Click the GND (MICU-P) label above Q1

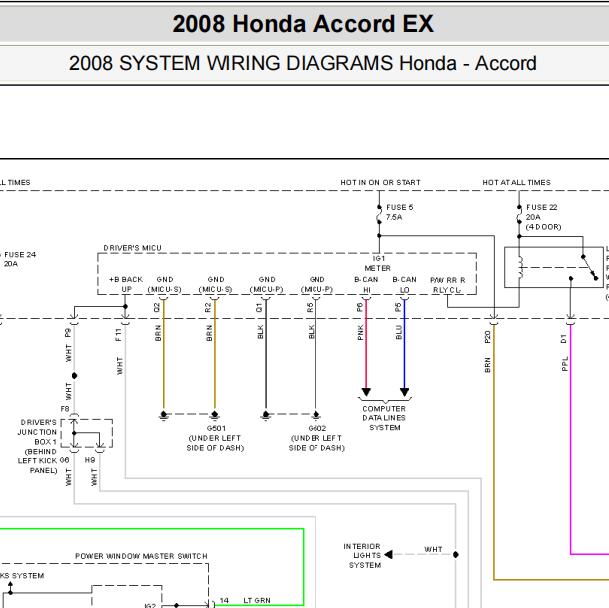[x=266, y=284]
